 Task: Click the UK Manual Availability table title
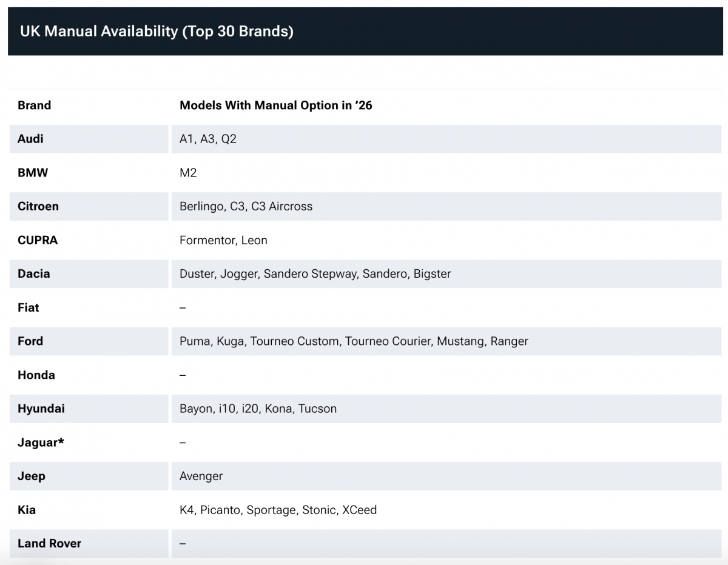coord(157,32)
